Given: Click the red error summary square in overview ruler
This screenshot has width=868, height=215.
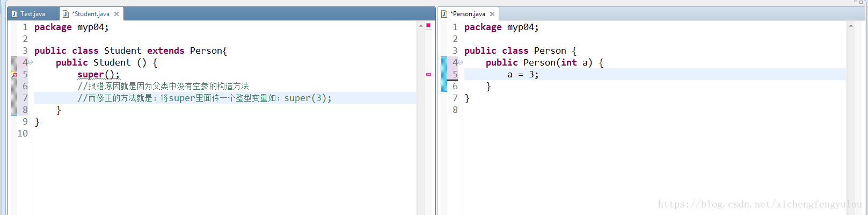Looking at the screenshot, I should (x=428, y=25).
